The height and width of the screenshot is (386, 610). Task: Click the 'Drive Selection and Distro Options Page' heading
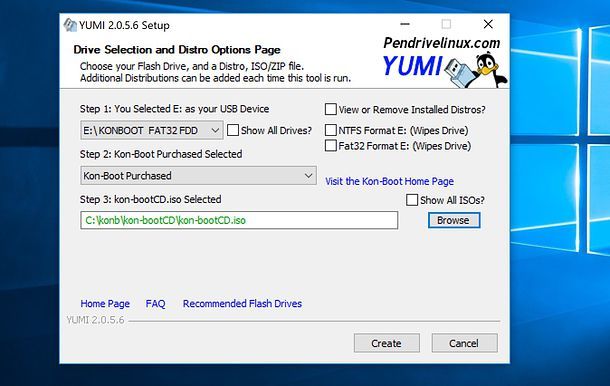tap(177, 50)
